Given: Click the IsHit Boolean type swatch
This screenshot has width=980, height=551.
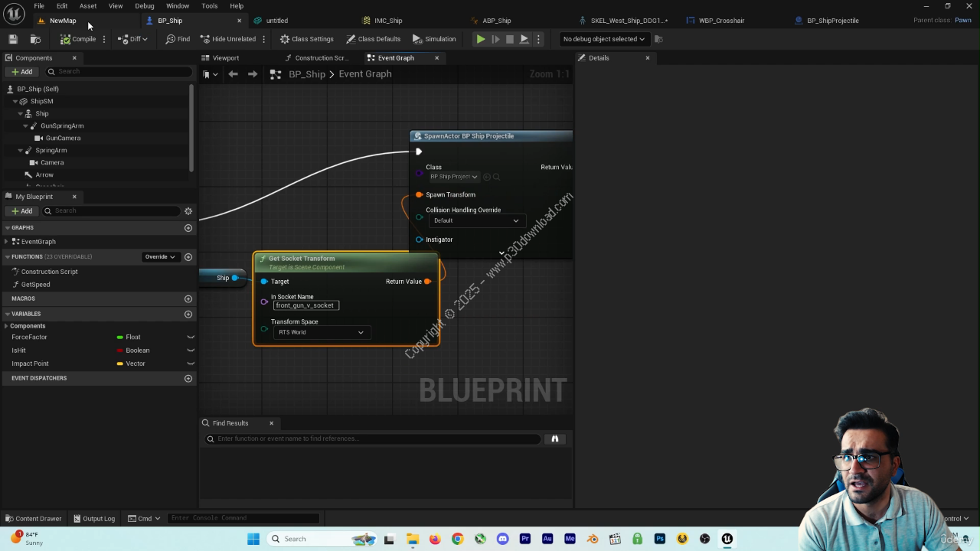Looking at the screenshot, I should (119, 350).
